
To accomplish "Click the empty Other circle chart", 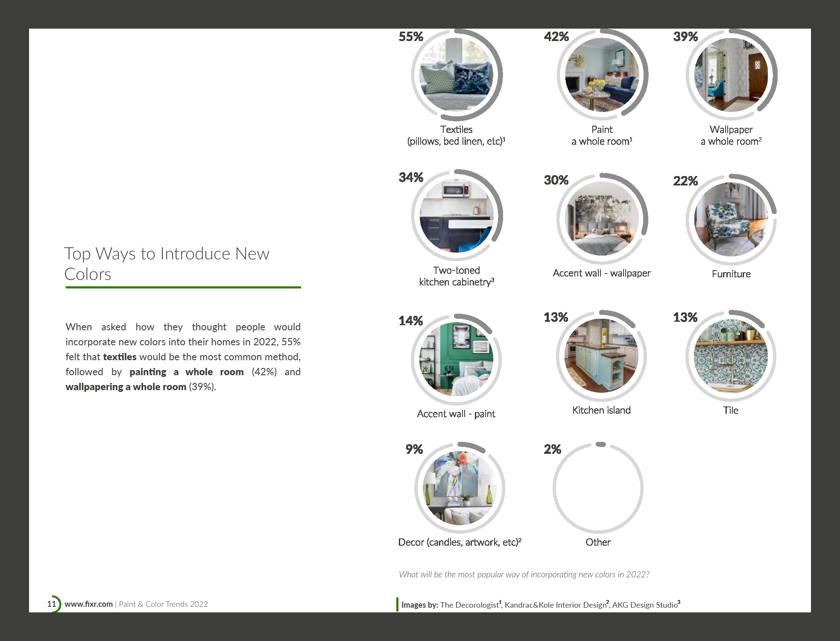I will (598, 488).
